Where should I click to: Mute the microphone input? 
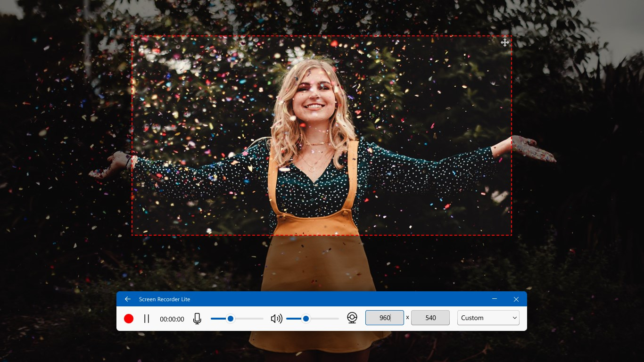pos(197,319)
